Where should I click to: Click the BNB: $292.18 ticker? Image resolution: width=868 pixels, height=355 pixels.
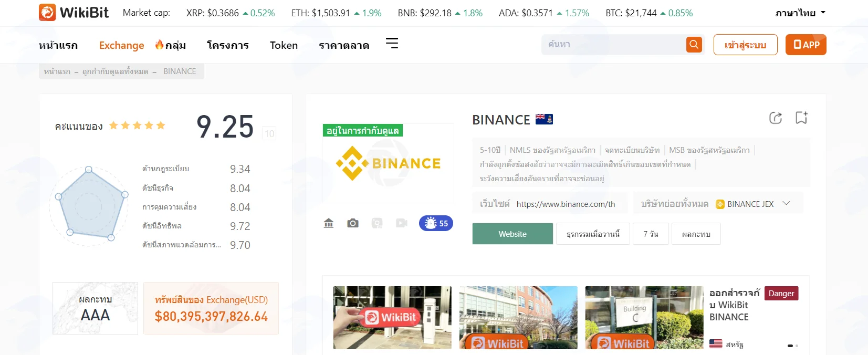440,13
